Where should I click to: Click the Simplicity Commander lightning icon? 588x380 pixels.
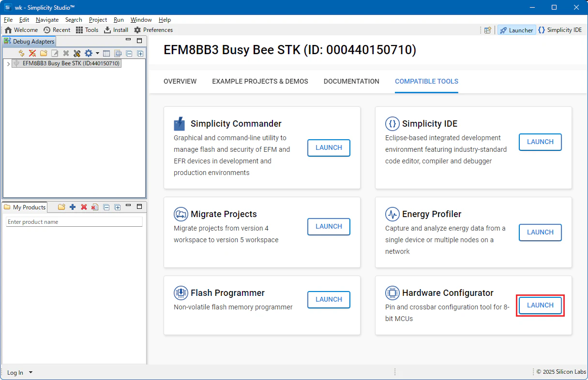coord(180,124)
